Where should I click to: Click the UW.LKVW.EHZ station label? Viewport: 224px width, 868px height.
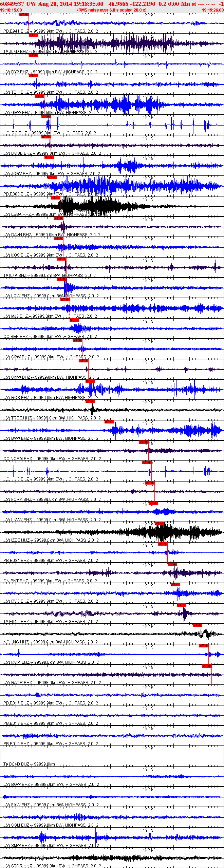point(18,520)
